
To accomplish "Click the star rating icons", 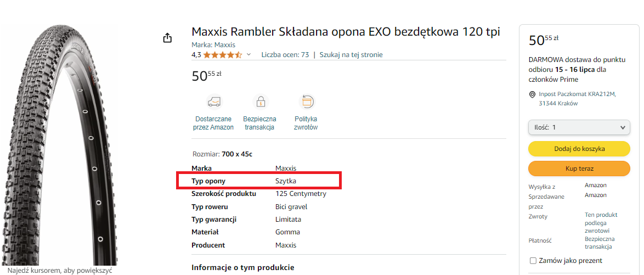I will (x=223, y=55).
